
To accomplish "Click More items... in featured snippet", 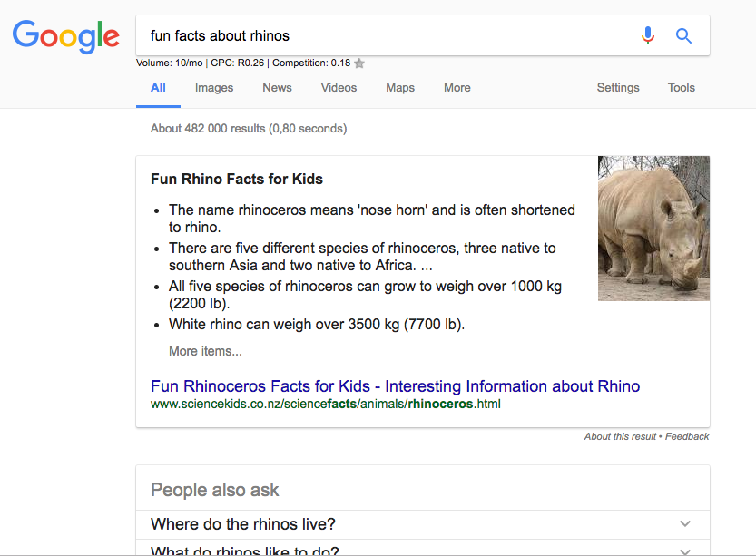I will click(205, 351).
